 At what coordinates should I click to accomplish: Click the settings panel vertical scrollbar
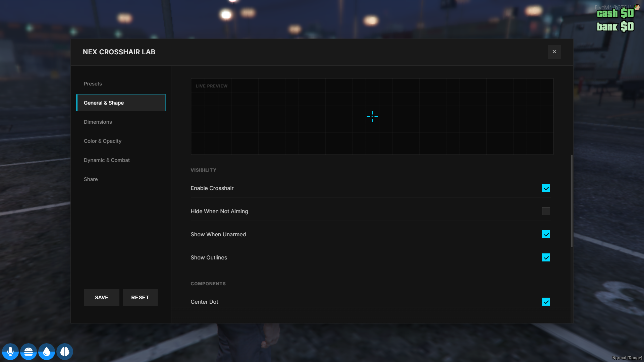coord(572,201)
